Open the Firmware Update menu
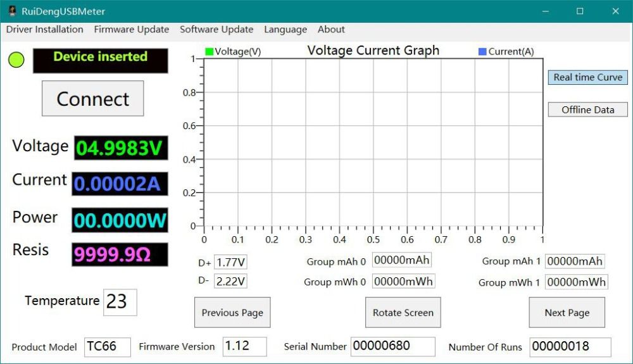The height and width of the screenshot is (364, 633). 132,29
